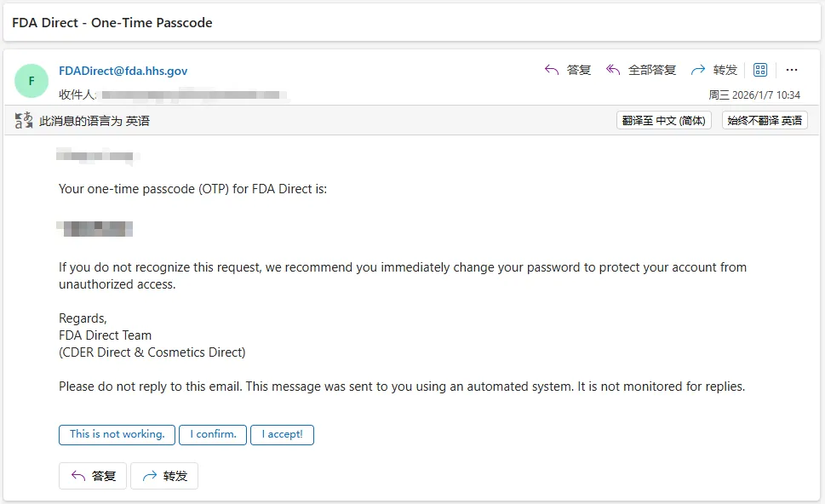Click the "此消息的语言为 英语" notice text

(95, 121)
